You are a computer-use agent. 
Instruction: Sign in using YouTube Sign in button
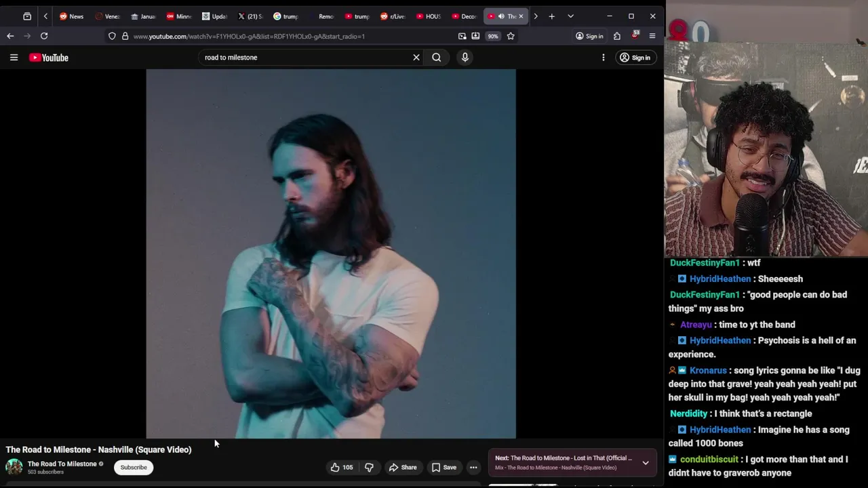635,58
